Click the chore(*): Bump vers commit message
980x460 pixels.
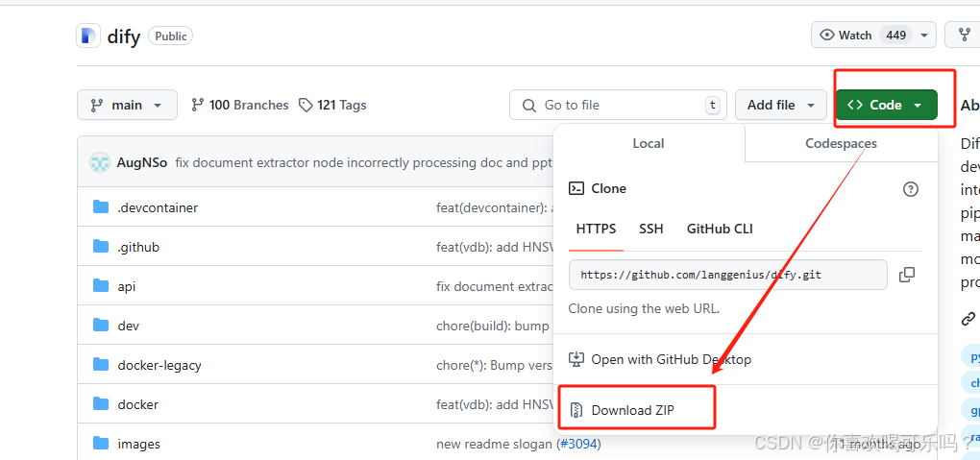pyautogui.click(x=495, y=365)
